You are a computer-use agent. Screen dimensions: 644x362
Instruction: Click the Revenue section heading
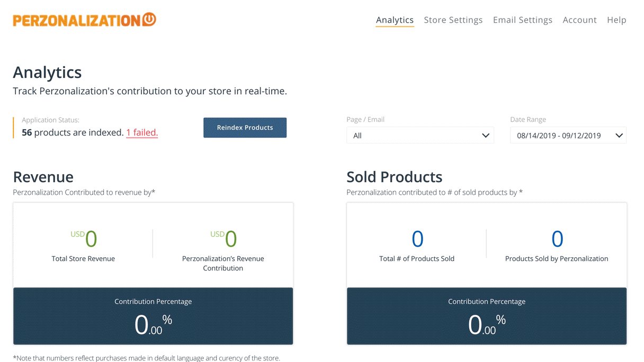43,177
